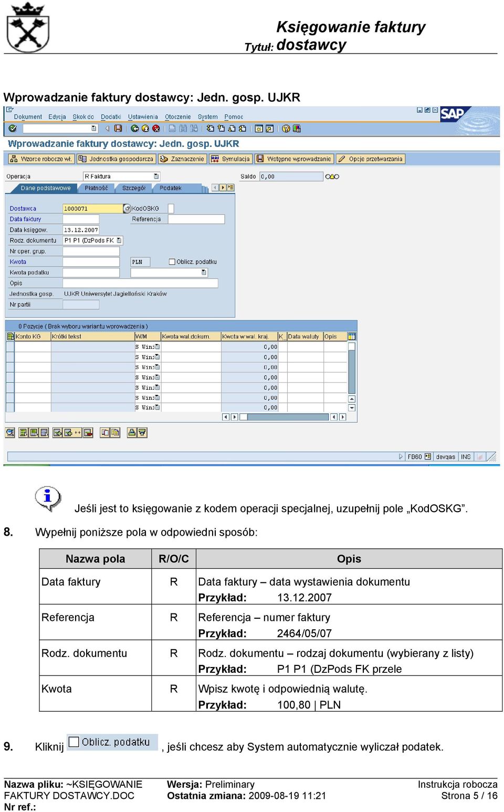Expand the status bar arrow before FB60

(x=401, y=456)
